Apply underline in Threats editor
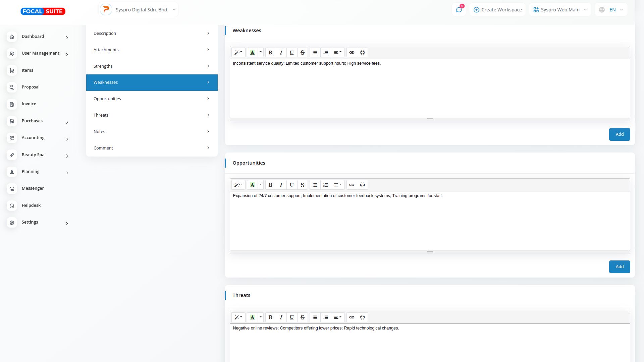This screenshot has width=644, height=362. coord(292,317)
